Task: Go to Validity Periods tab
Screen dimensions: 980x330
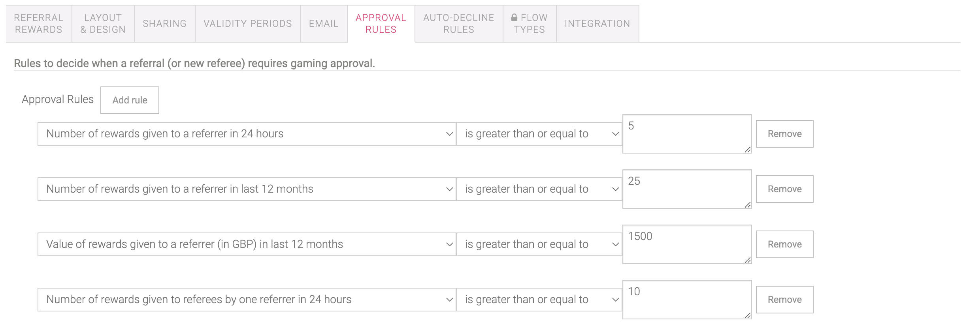Action: coord(248,24)
